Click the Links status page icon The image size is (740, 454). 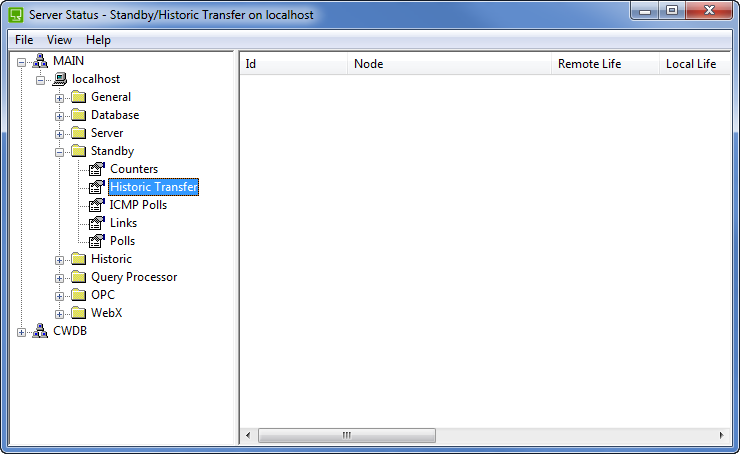click(97, 223)
